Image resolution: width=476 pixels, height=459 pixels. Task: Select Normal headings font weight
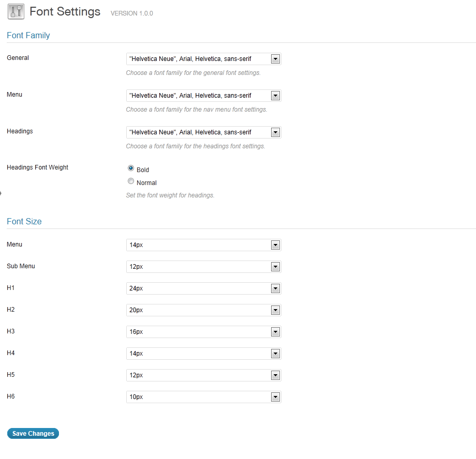pos(131,181)
